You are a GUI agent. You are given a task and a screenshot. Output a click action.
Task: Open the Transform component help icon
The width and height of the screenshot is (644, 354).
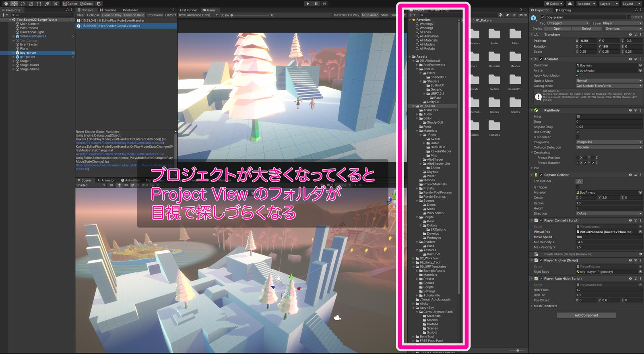point(630,35)
